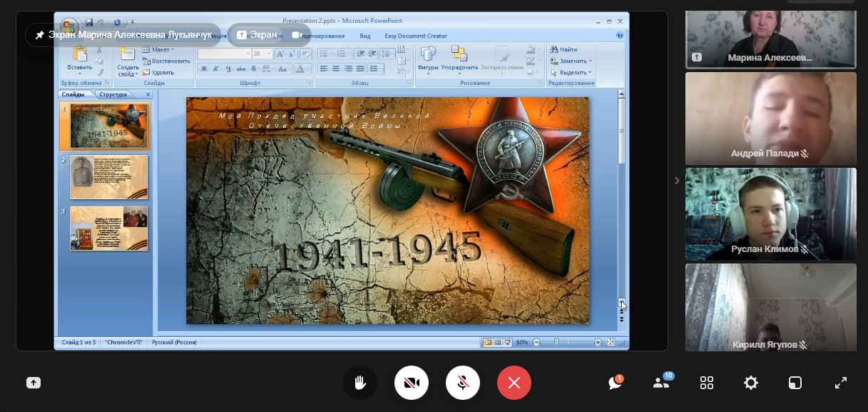Click Восстановить to reset the slide
Screen dimensions: 868x412
point(166,61)
